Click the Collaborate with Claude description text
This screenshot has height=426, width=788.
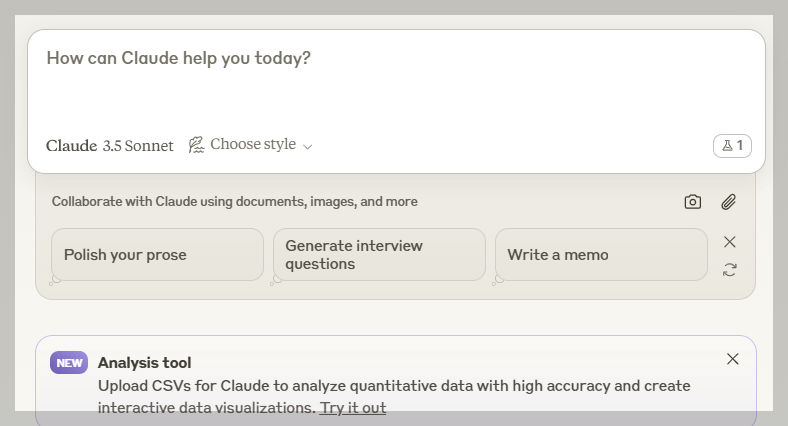(x=235, y=202)
